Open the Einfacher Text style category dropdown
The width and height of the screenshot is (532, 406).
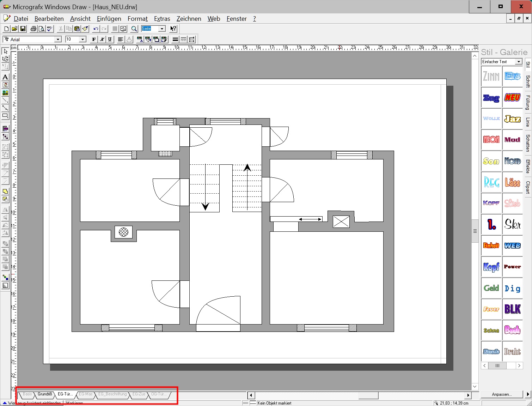click(519, 62)
